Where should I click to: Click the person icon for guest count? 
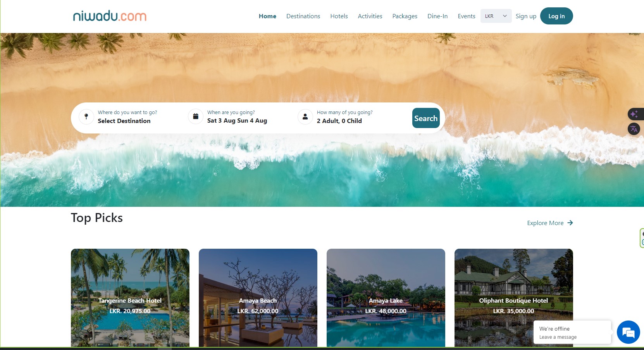click(x=305, y=116)
